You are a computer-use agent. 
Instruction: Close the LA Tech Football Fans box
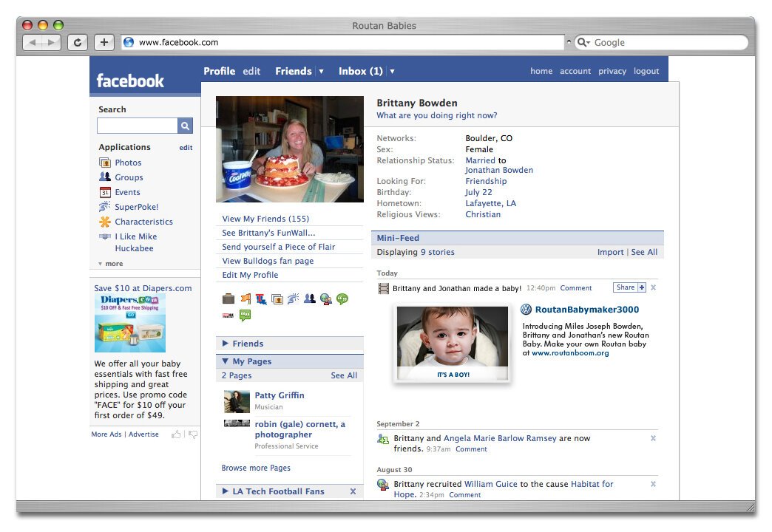click(353, 491)
